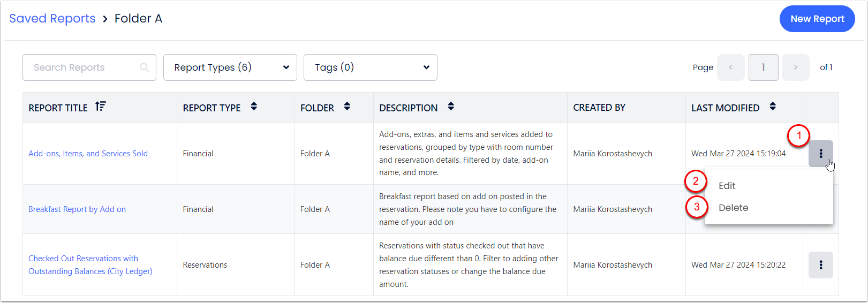This screenshot has height=303, width=868.
Task: Choose Edit from the context menu
Action: click(x=727, y=186)
